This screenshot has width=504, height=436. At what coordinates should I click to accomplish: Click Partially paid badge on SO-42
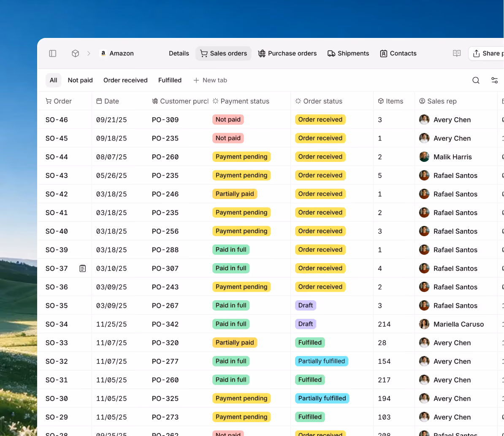tap(235, 194)
